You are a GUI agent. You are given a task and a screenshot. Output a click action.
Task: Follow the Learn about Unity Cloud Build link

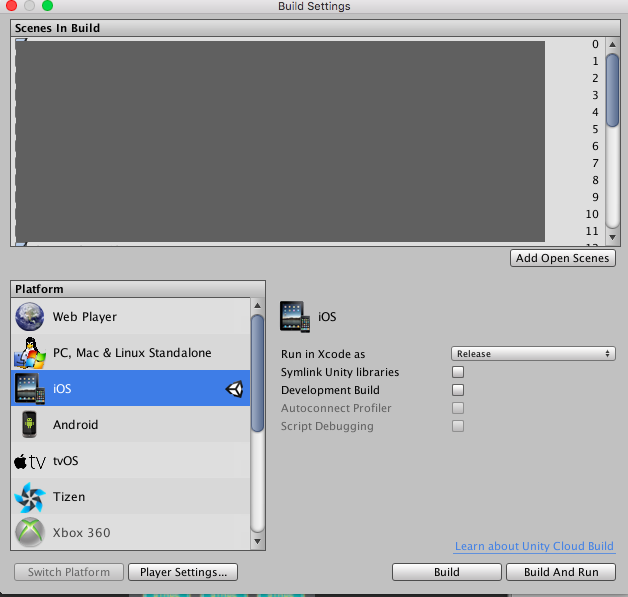pos(535,547)
